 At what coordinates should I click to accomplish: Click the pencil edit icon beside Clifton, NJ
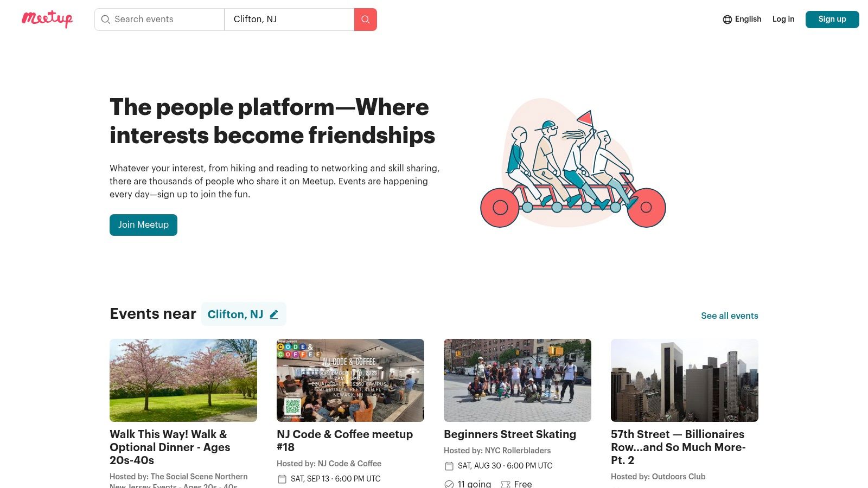point(274,314)
